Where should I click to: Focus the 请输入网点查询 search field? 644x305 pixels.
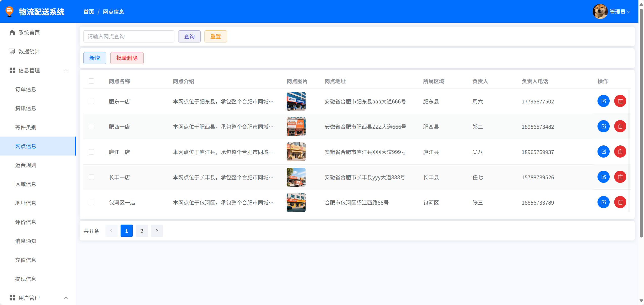click(x=129, y=36)
